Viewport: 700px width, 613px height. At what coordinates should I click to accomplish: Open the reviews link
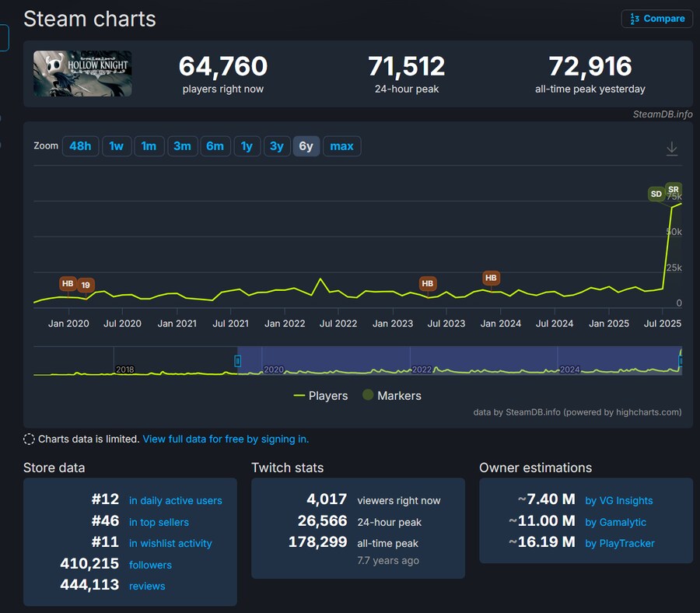point(147,586)
